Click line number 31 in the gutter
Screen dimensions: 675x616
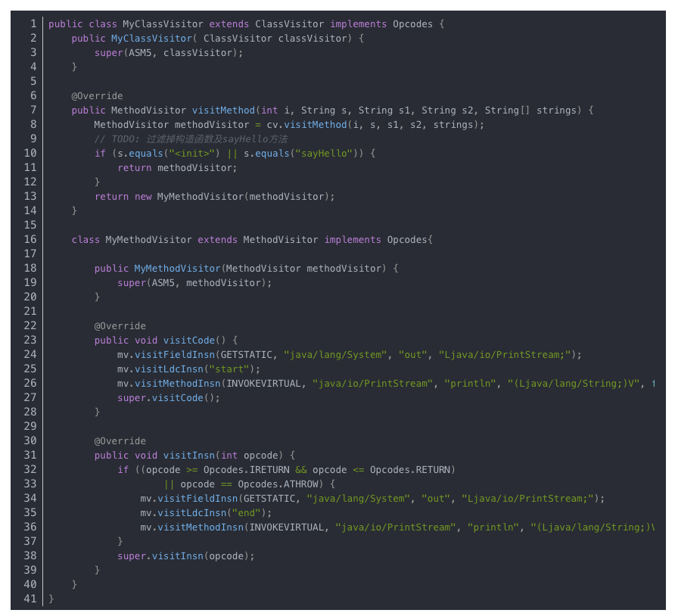coord(30,455)
